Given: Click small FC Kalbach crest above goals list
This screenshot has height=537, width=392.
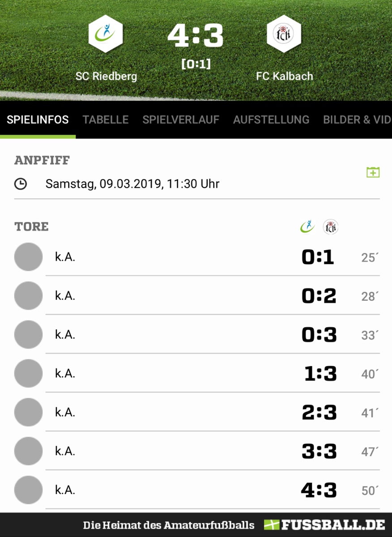Looking at the screenshot, I should 331,227.
